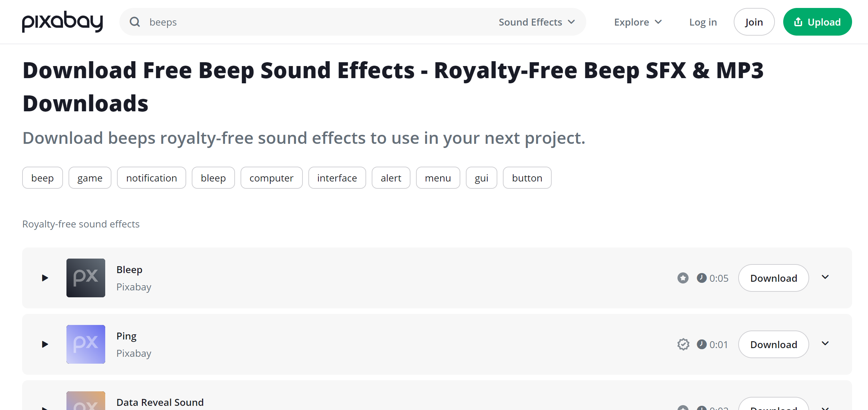Expand details chevron for Ping track
This screenshot has height=410, width=868.
point(825,344)
